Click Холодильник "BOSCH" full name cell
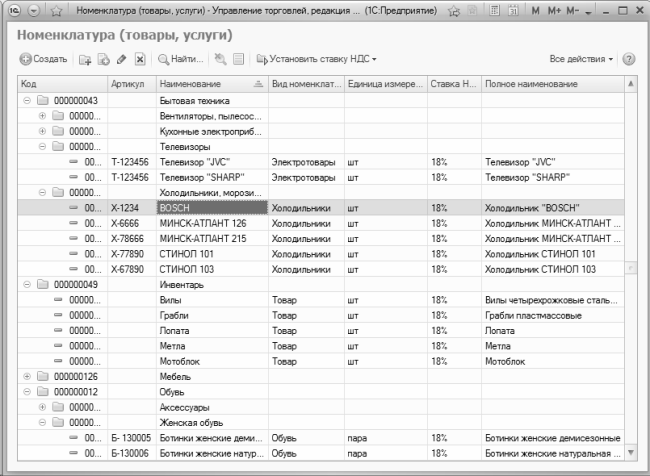 553,208
